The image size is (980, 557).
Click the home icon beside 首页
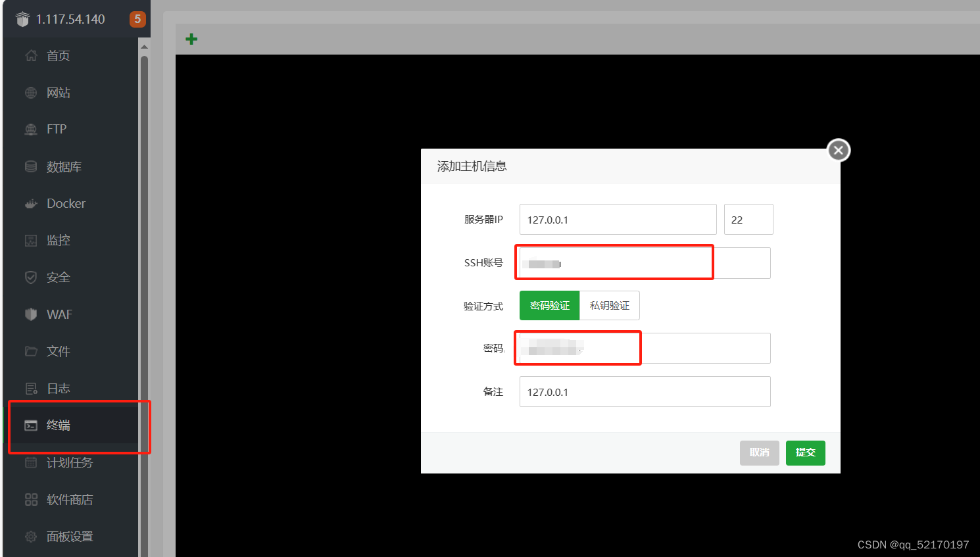point(31,56)
